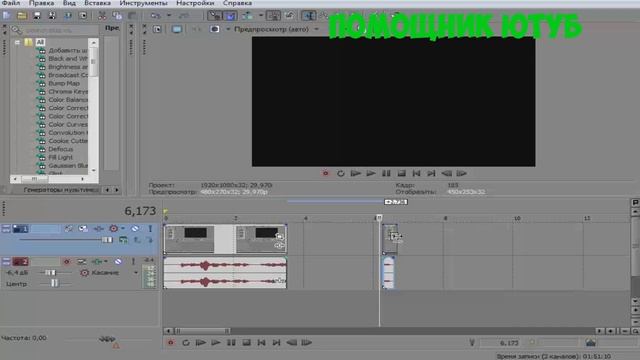
Task: Toggle Enable Snapping in the toolbar
Action: point(215,16)
